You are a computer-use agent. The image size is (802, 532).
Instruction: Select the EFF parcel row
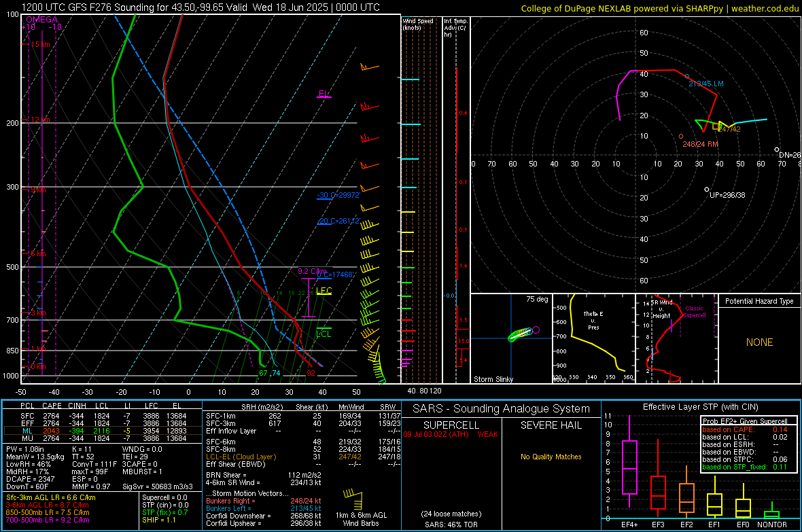[x=103, y=423]
